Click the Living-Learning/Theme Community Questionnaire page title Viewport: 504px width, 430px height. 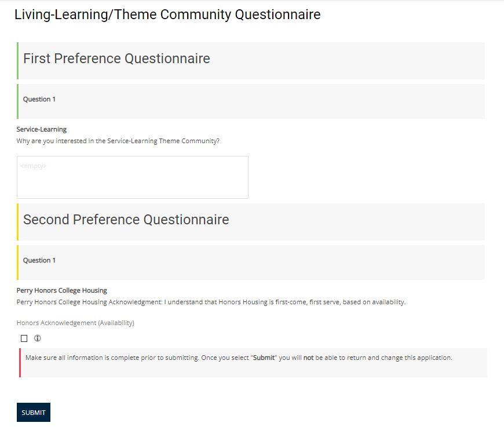coord(167,15)
